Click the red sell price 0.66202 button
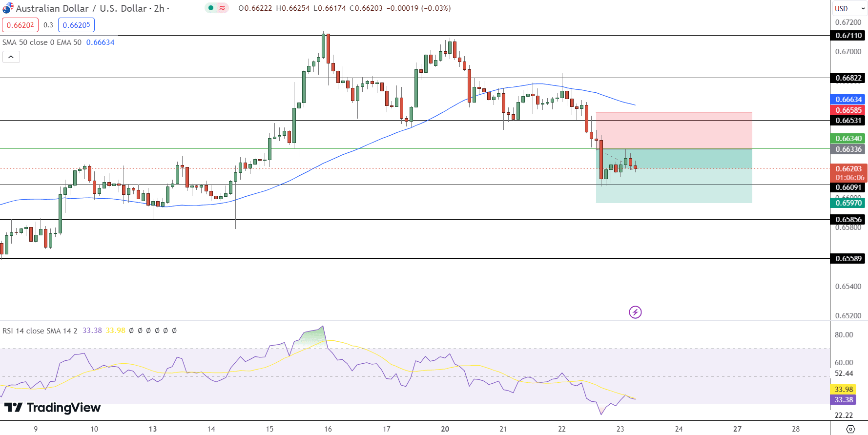 (20, 25)
